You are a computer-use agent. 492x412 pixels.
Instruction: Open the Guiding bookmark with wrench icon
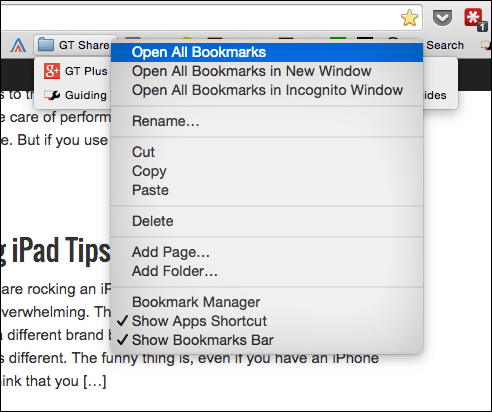(75, 95)
